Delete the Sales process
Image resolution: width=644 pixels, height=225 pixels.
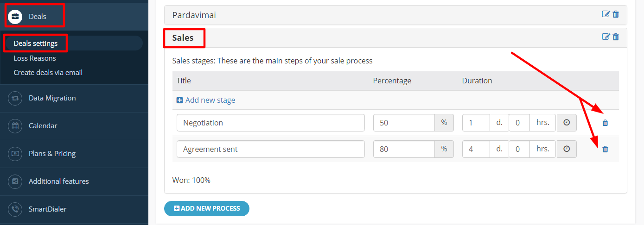(616, 37)
